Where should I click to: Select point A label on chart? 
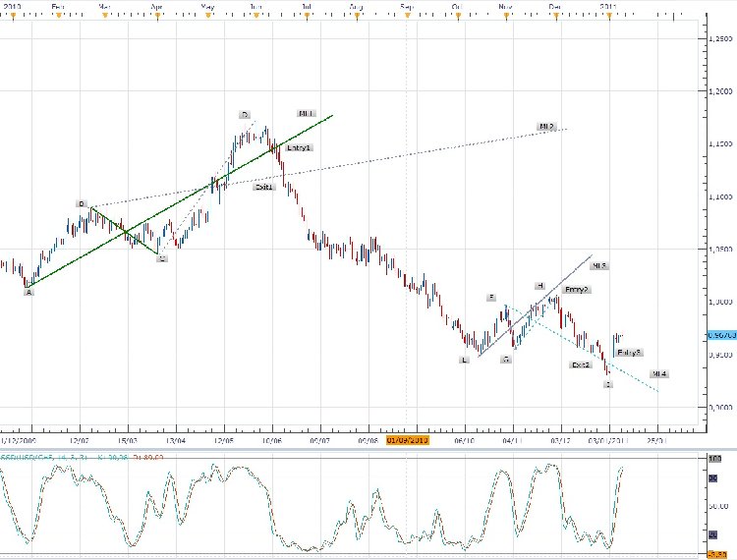29,292
